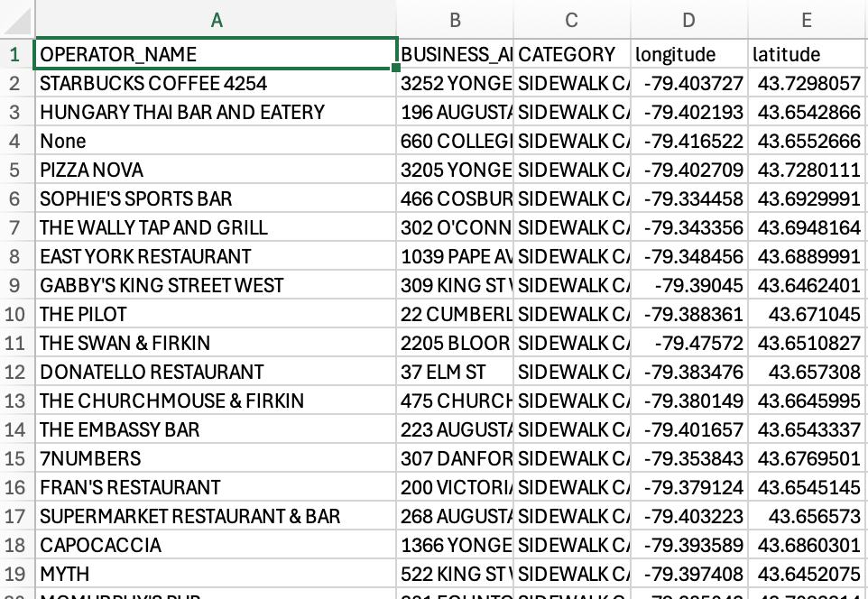Viewport: 868px width, 599px height.
Task: Select cell PIZZA NOVA
Action: pyautogui.click(x=216, y=170)
